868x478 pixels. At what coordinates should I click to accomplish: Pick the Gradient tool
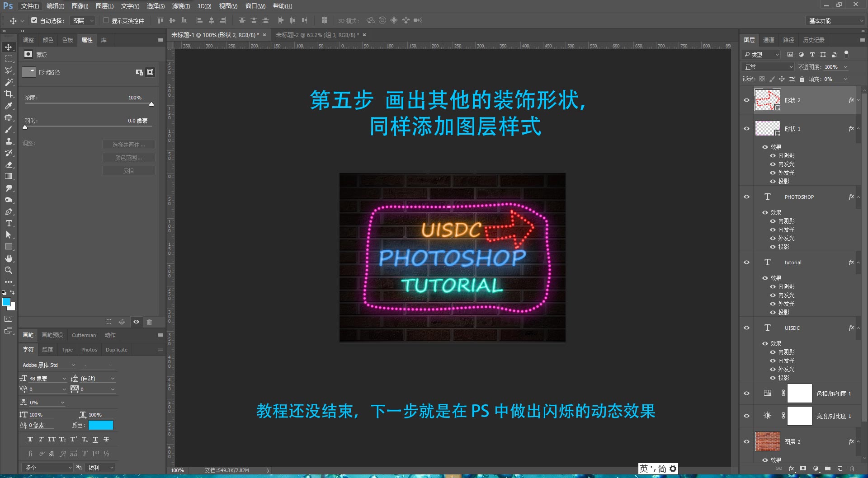(x=9, y=176)
